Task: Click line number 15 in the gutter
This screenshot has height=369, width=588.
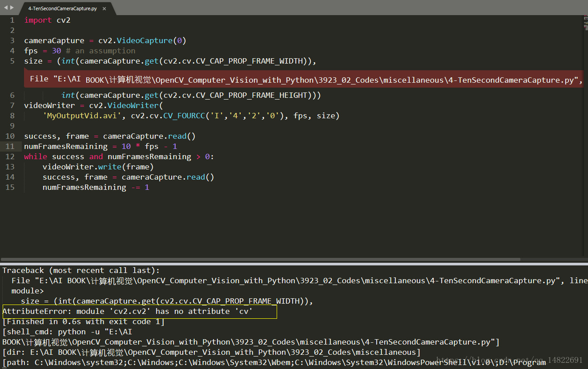Action: point(10,187)
